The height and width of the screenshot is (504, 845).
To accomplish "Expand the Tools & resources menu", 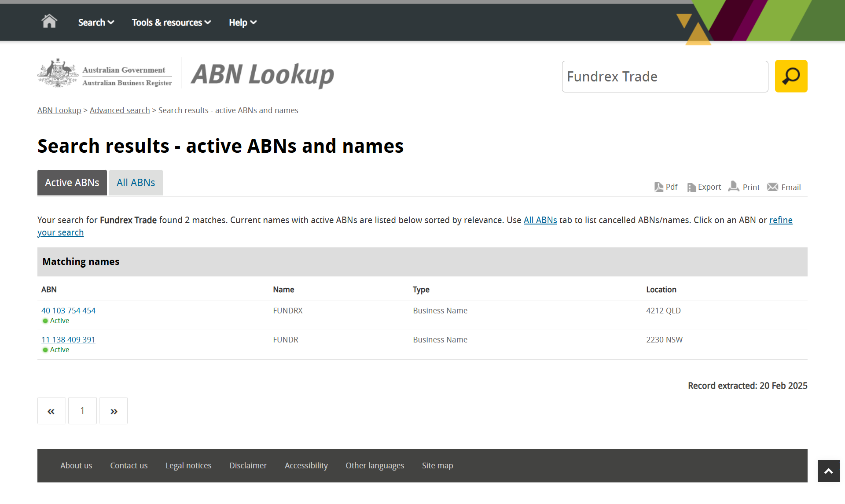I will click(x=171, y=22).
